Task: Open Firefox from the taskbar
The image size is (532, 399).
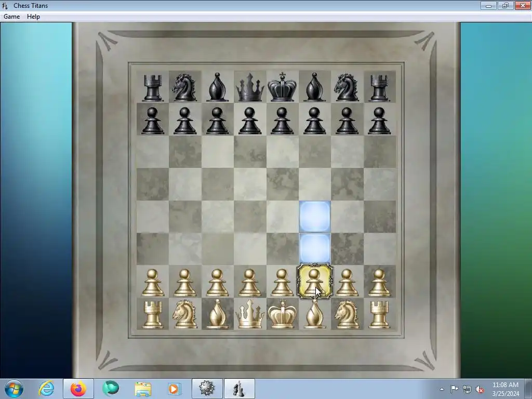Action: coord(78,389)
